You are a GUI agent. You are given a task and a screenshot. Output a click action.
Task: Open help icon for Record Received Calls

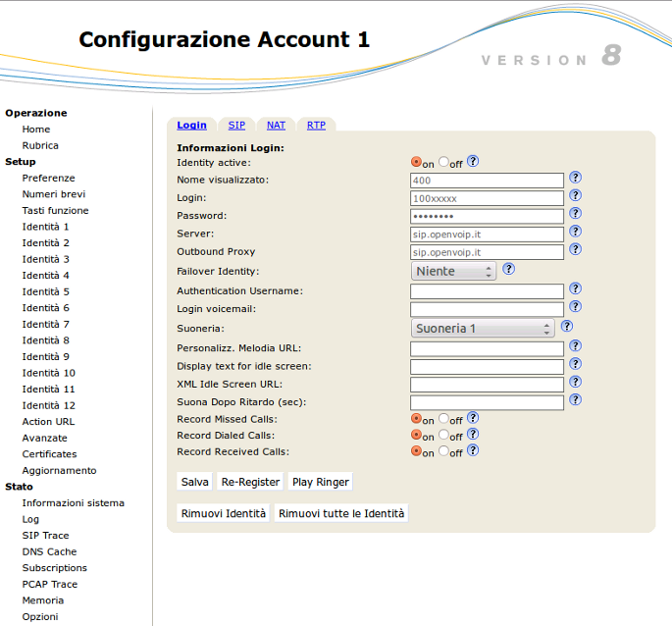(x=473, y=450)
